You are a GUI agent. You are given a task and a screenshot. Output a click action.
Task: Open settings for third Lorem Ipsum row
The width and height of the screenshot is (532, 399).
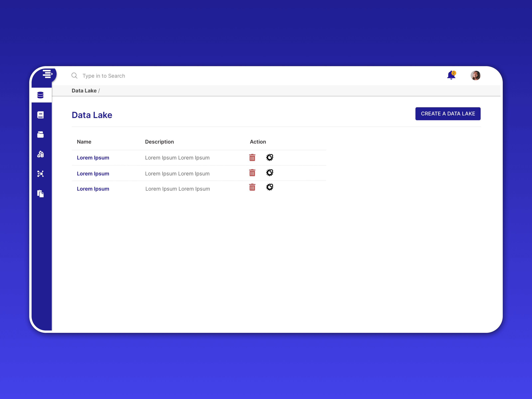click(x=270, y=187)
